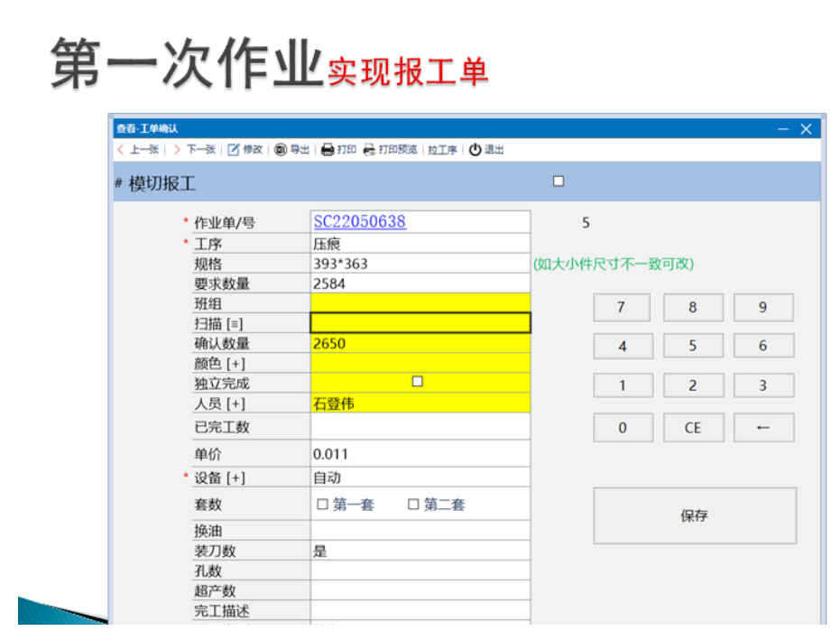Click the 导出 export icon
840x631 pixels.
281,150
